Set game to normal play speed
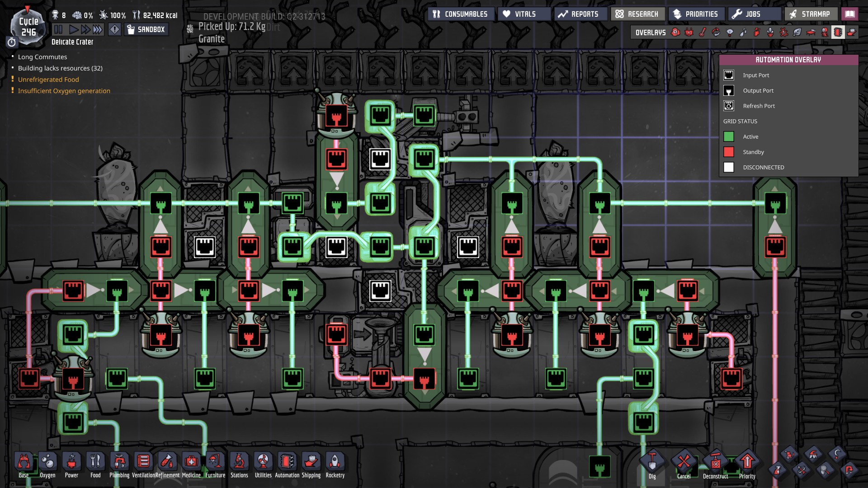This screenshot has width=868, height=488. click(x=74, y=30)
